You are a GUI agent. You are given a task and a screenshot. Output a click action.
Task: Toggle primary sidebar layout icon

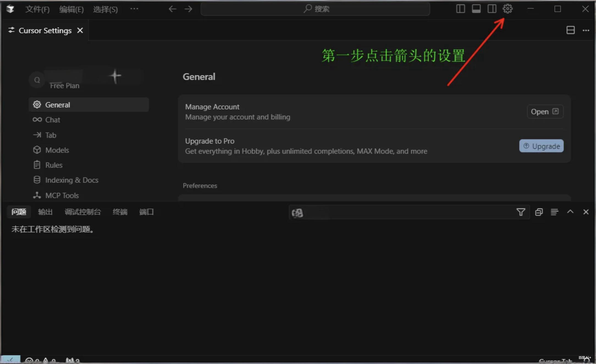point(460,9)
